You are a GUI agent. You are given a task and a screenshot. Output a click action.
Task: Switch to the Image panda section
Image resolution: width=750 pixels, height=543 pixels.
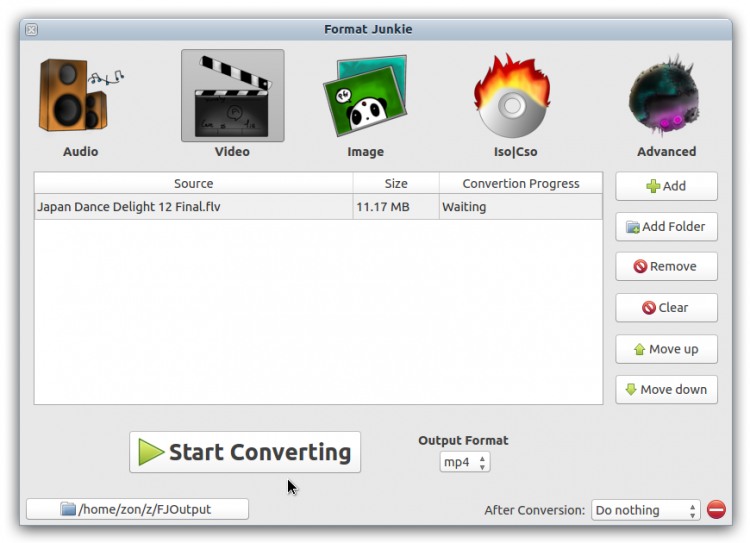365,96
